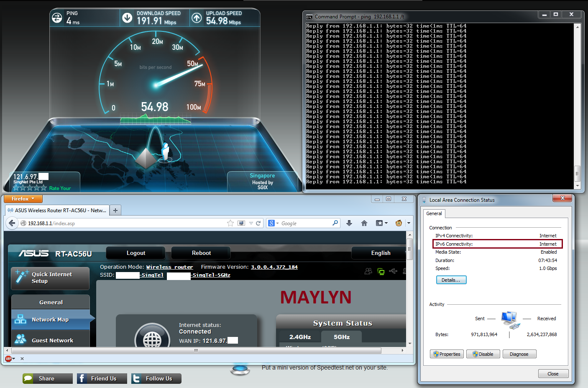
Task: Open a new Firefox tab
Action: coord(115,210)
